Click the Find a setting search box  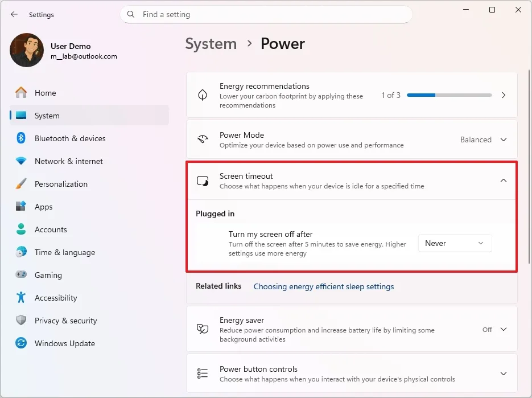point(266,14)
